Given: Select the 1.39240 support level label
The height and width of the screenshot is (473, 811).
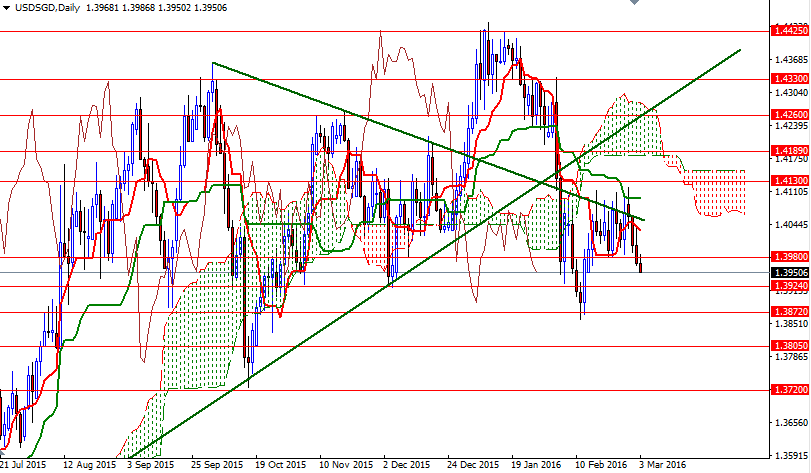Looking at the screenshot, I should tap(790, 286).
